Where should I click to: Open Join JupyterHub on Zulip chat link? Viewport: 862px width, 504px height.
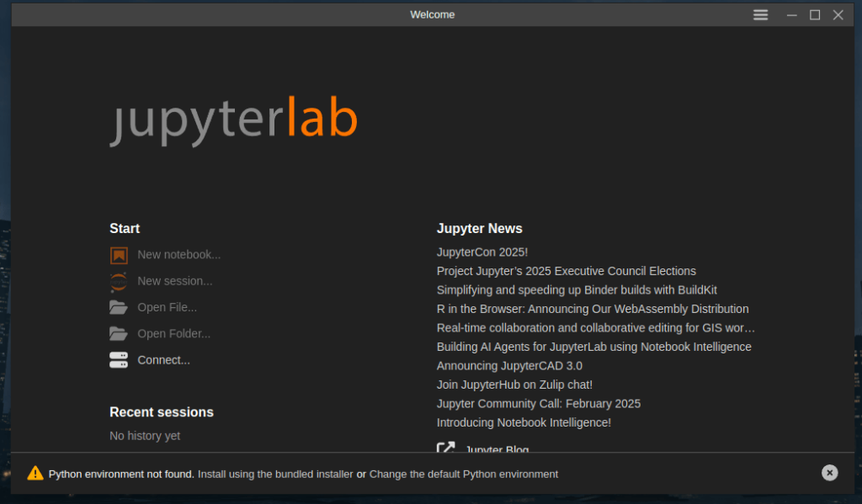coord(514,385)
